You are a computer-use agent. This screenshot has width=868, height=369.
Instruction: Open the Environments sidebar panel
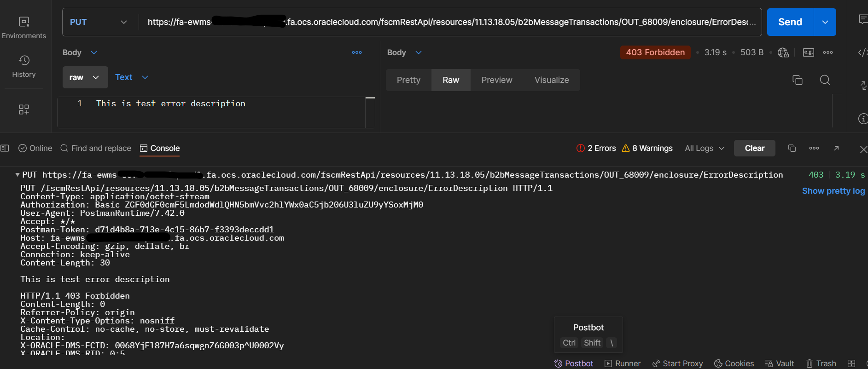(x=24, y=28)
